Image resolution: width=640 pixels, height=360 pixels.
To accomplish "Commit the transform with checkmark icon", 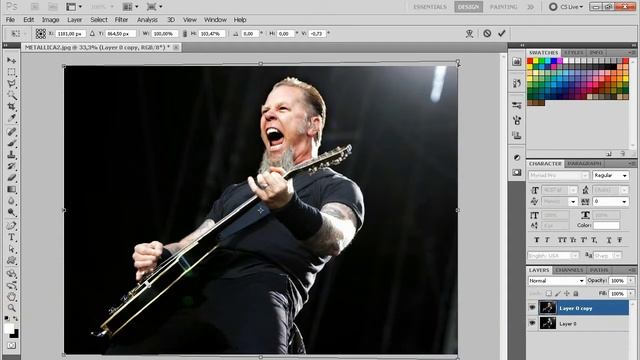I will (x=502, y=33).
